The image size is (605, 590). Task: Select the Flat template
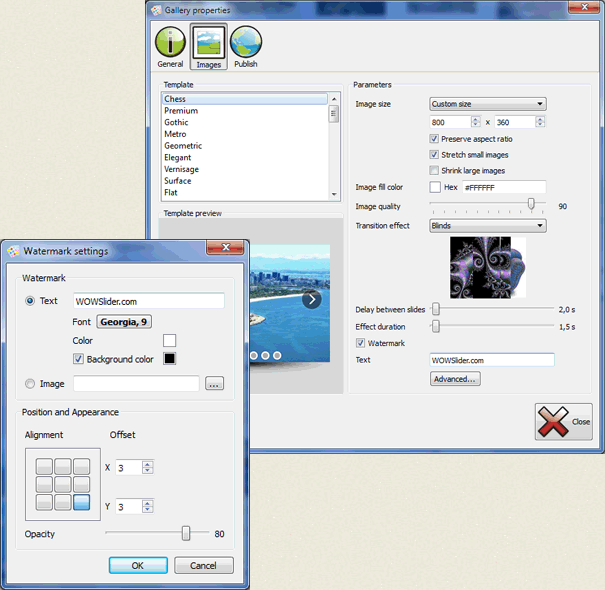click(245, 192)
